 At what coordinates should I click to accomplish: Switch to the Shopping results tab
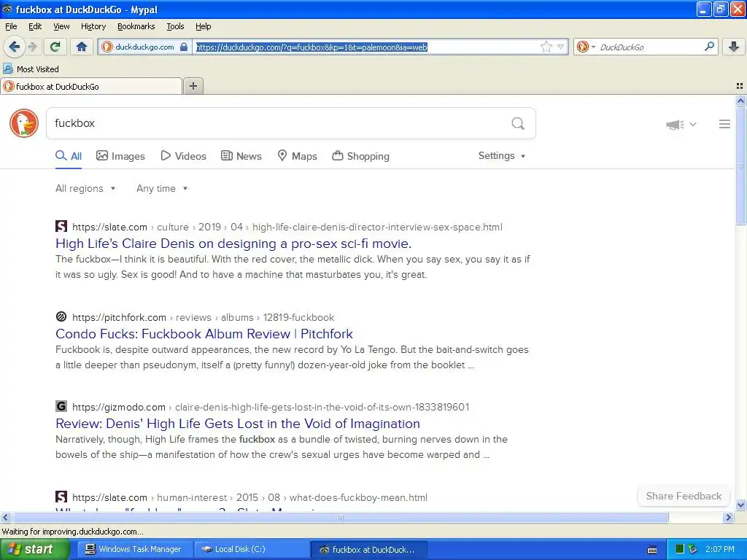360,156
